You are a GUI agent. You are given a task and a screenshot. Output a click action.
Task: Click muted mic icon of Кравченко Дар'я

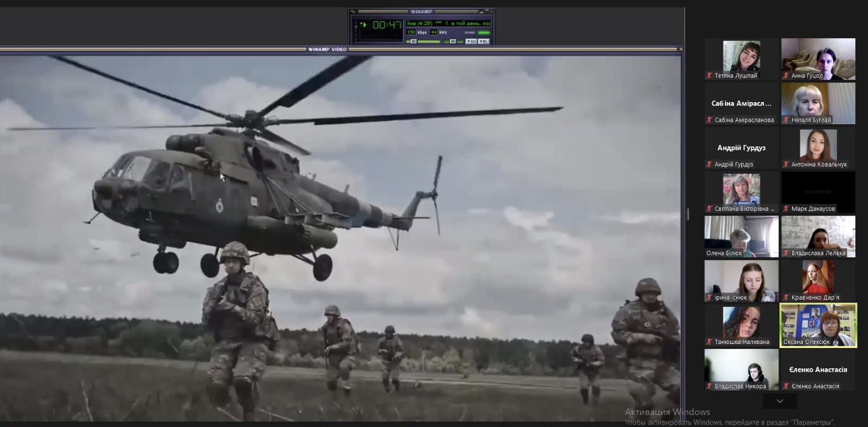(786, 297)
